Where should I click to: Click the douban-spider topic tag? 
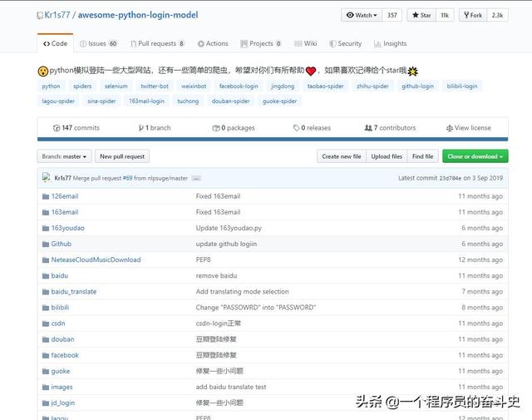[x=231, y=101]
